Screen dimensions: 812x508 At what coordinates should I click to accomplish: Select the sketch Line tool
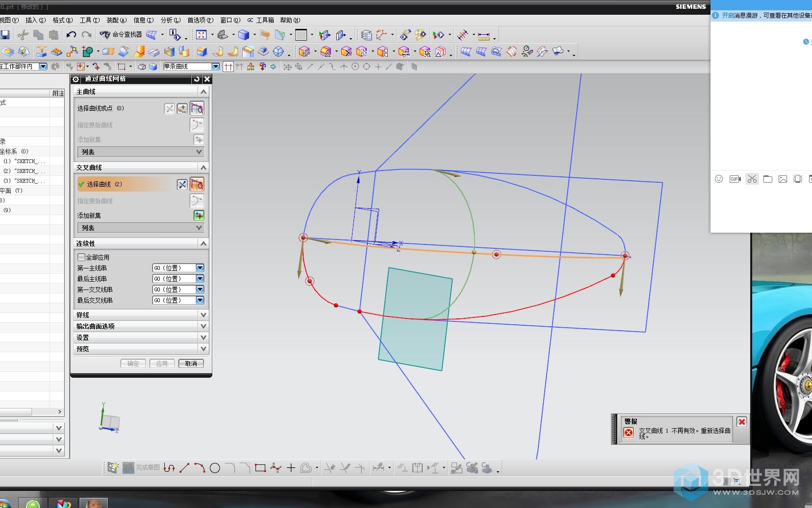pyautogui.click(x=184, y=468)
